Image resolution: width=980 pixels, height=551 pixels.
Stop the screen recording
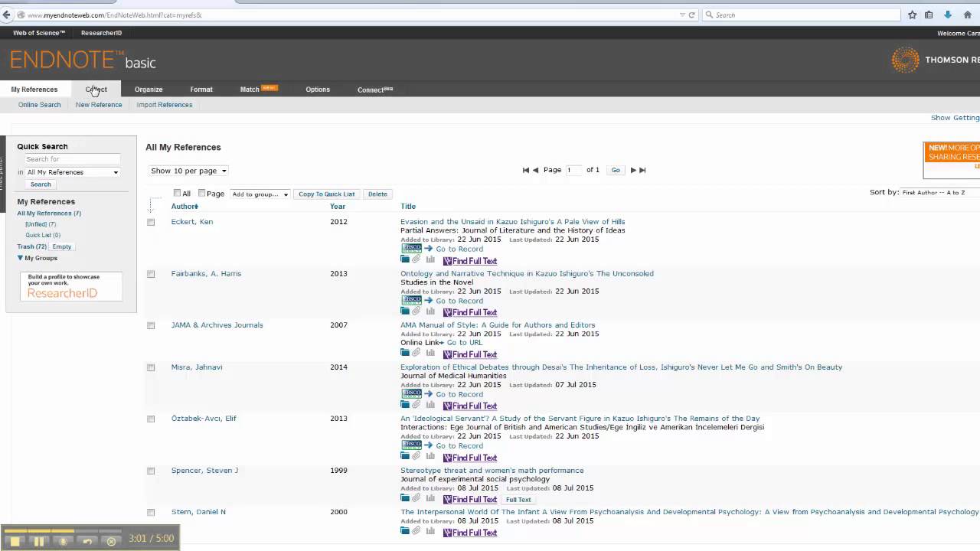pyautogui.click(x=15, y=541)
